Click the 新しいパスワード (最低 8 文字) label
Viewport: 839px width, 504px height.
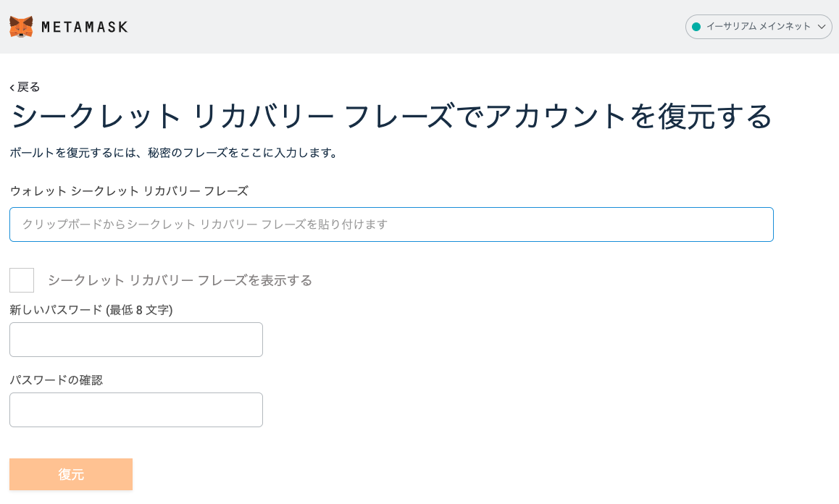tap(91, 310)
